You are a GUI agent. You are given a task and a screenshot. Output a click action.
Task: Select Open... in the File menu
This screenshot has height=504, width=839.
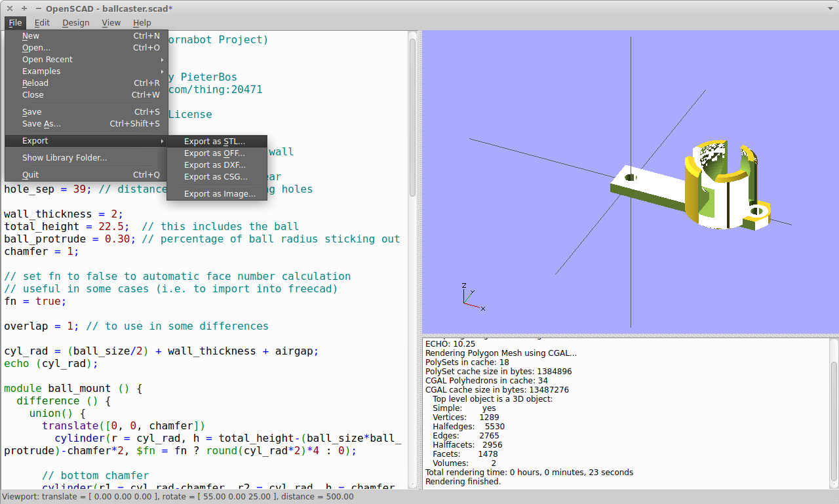87,48
